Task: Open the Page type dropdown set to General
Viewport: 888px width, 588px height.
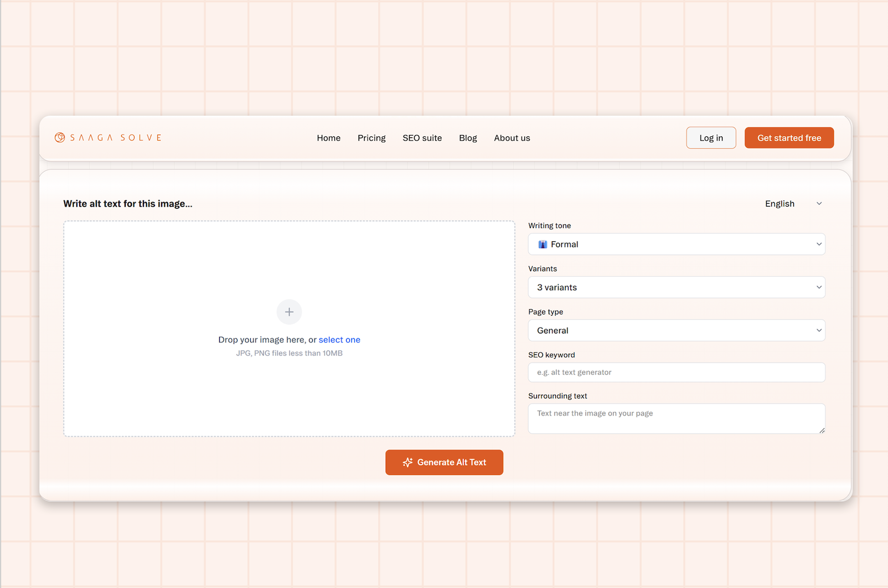Action: click(x=676, y=331)
